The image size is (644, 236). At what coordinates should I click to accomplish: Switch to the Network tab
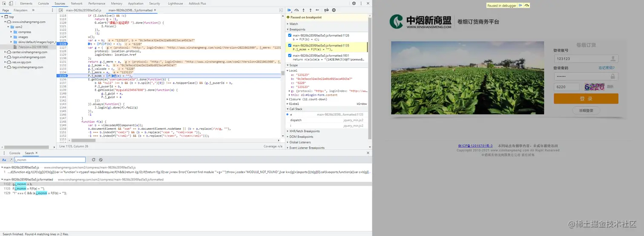[77, 3]
